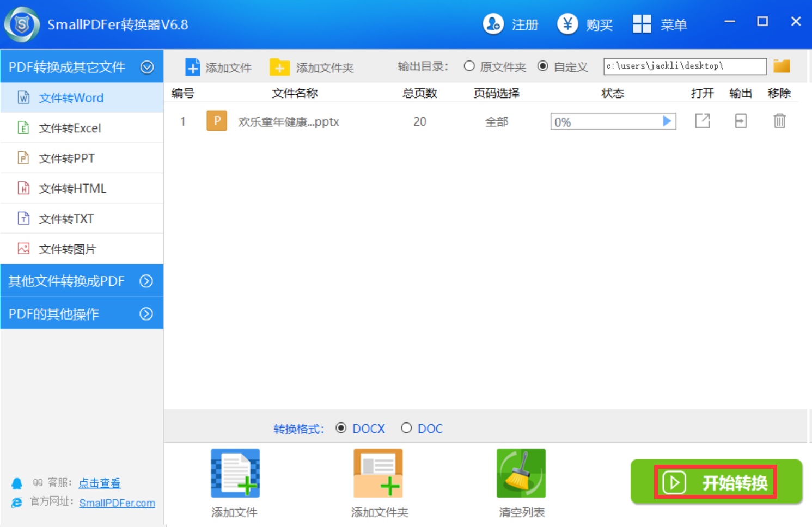Click the top 添加文件 plus icon
The height and width of the screenshot is (527, 812).
[193, 67]
